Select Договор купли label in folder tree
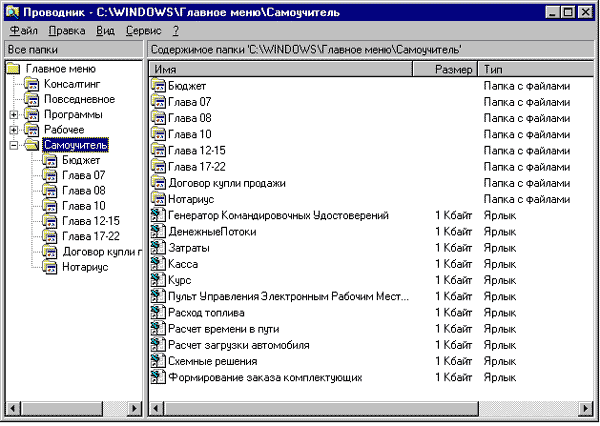The image size is (600, 426). tap(102, 252)
